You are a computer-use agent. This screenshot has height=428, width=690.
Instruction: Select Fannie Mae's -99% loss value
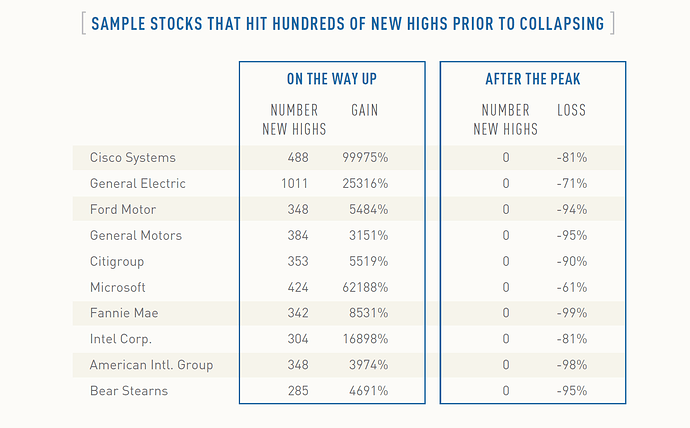coord(571,313)
